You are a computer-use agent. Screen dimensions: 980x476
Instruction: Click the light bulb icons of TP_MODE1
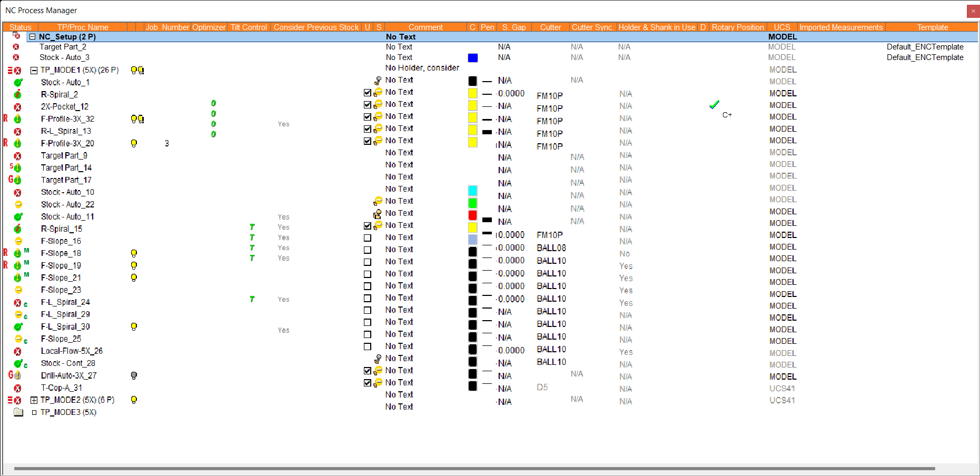point(137,70)
